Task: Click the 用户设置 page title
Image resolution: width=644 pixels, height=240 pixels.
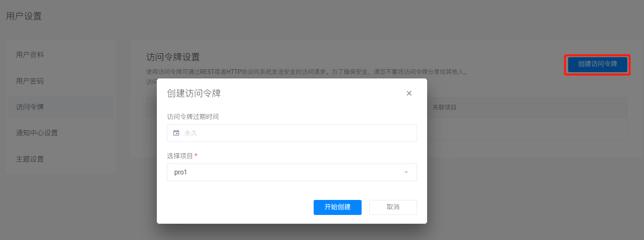Action: click(x=24, y=16)
